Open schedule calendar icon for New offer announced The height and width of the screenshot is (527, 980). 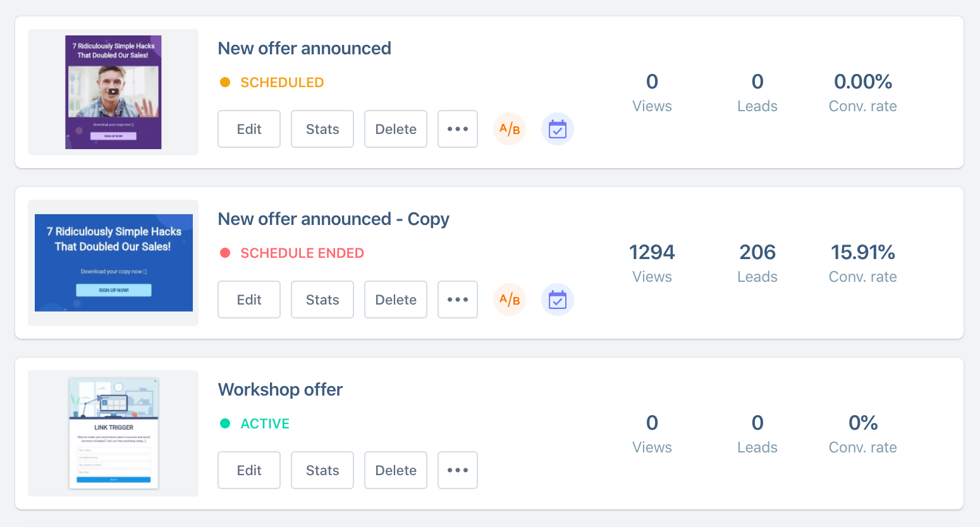(558, 129)
